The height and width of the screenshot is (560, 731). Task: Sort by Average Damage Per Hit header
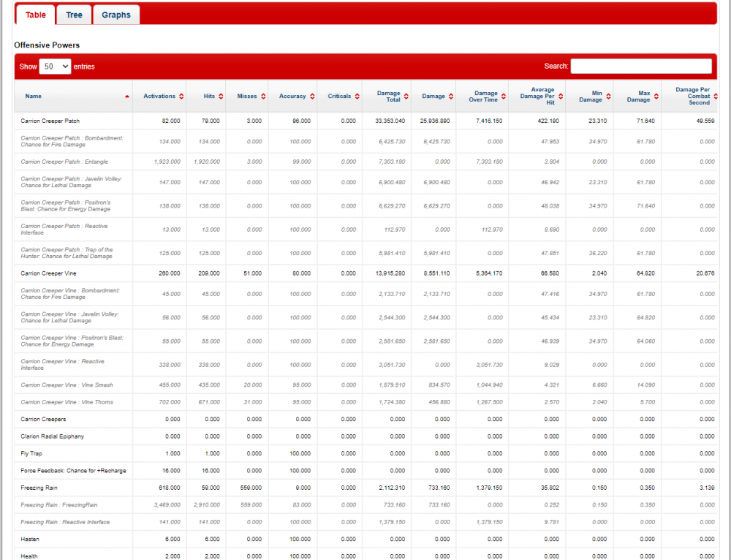537,97
